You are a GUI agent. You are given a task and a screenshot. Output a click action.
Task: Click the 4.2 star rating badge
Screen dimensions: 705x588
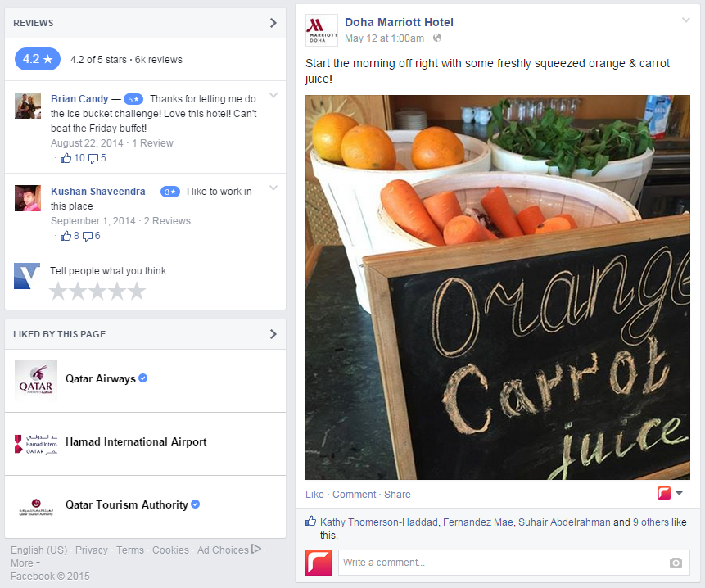point(38,59)
